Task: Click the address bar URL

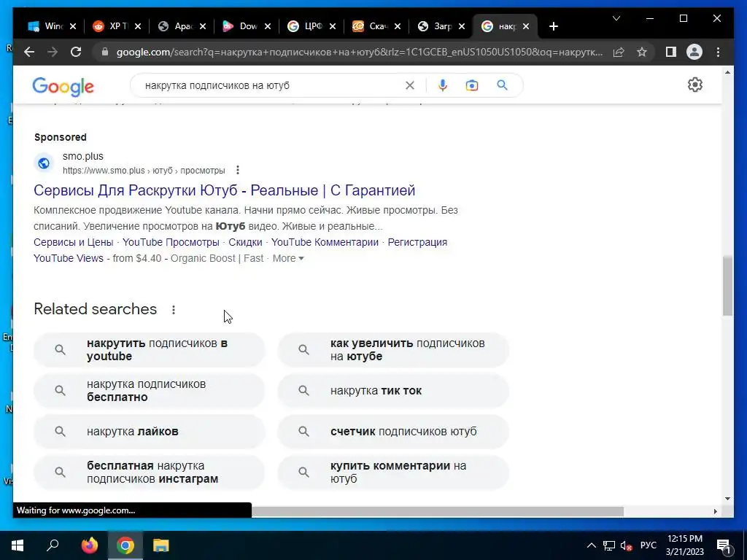Action: [x=360, y=52]
